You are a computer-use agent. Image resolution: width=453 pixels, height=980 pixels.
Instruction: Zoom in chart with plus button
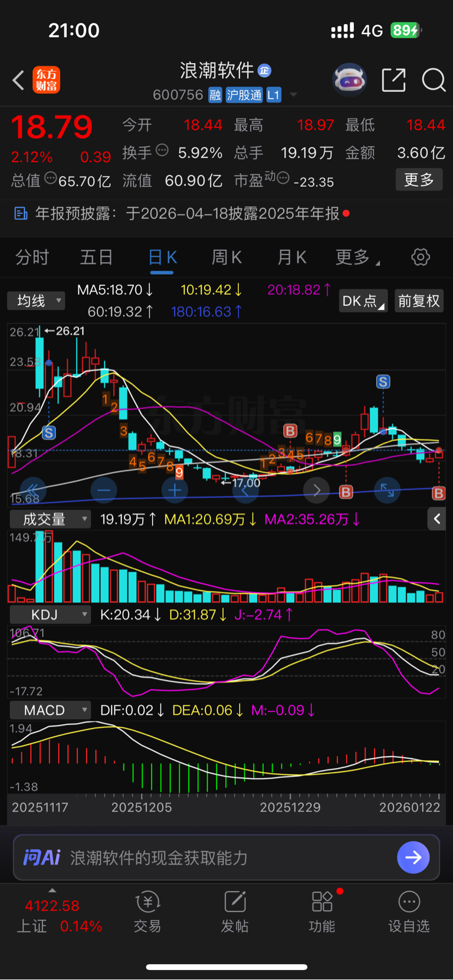[x=175, y=490]
